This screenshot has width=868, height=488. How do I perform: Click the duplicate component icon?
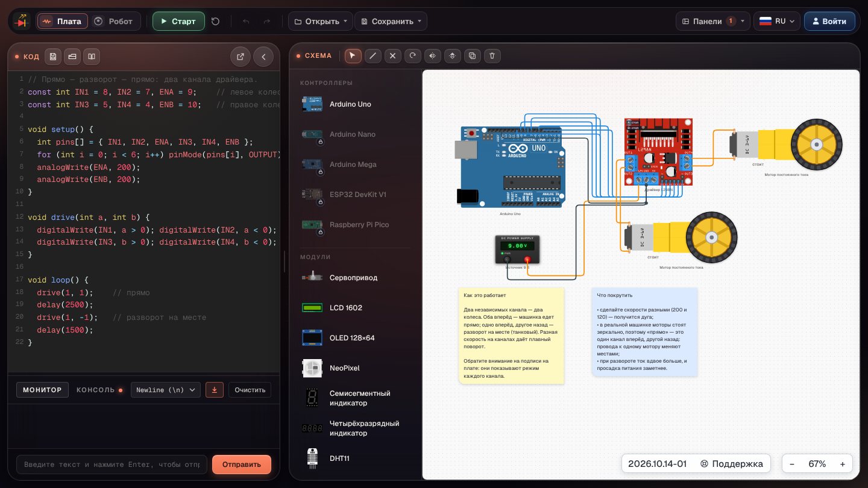tap(473, 56)
